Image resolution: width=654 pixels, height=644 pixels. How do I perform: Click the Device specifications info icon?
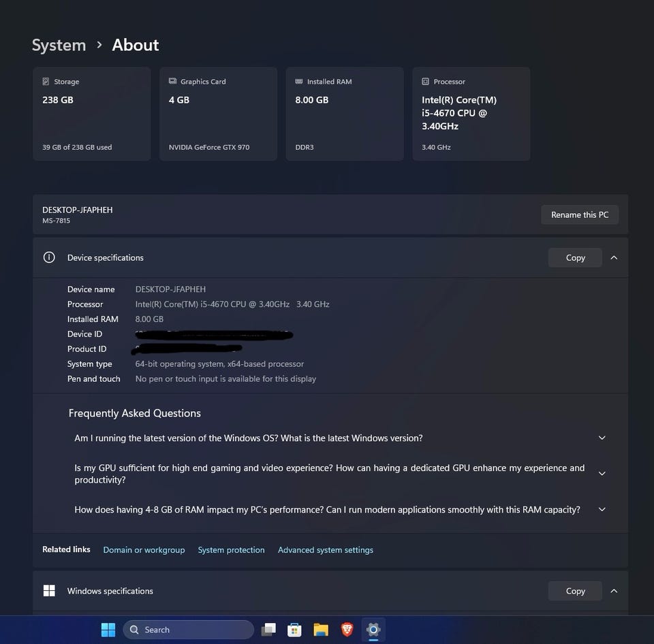49,257
